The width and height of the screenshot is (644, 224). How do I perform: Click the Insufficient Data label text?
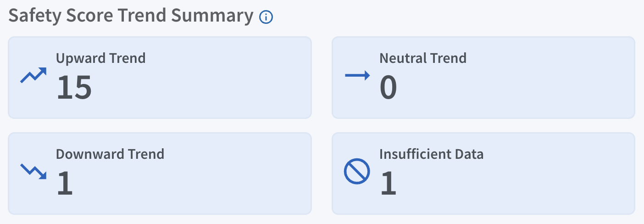(x=431, y=154)
